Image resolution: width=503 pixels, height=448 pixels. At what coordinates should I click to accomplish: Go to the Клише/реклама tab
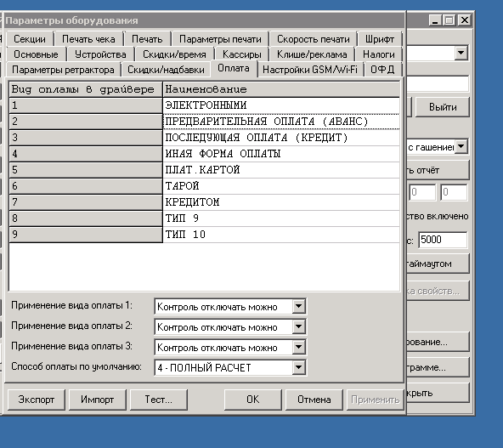tap(312, 54)
